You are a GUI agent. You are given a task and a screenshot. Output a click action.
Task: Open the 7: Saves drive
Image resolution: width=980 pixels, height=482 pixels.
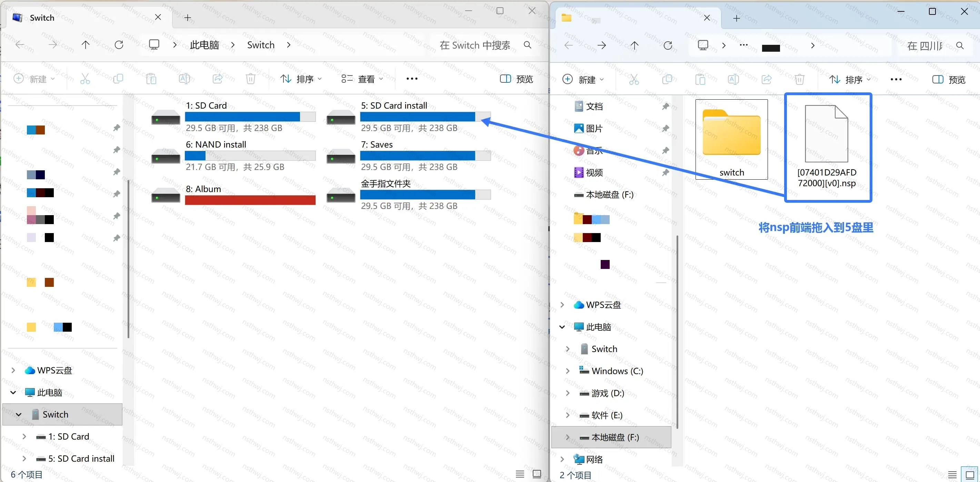click(x=409, y=155)
